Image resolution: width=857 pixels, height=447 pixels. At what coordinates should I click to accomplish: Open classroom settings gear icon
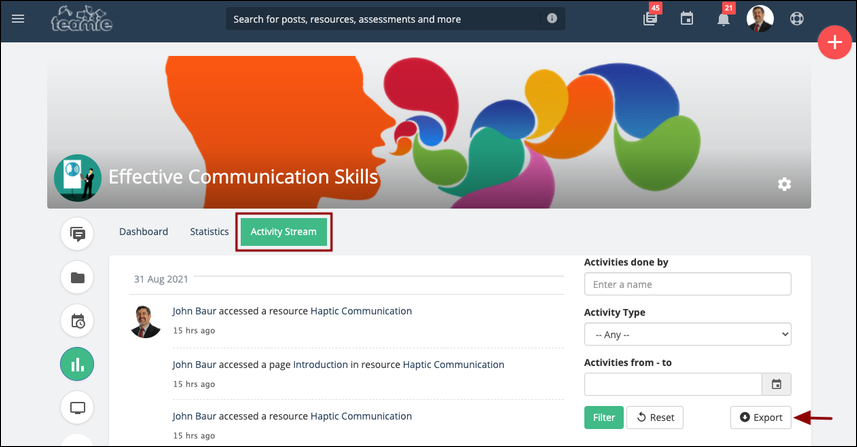pos(784,184)
